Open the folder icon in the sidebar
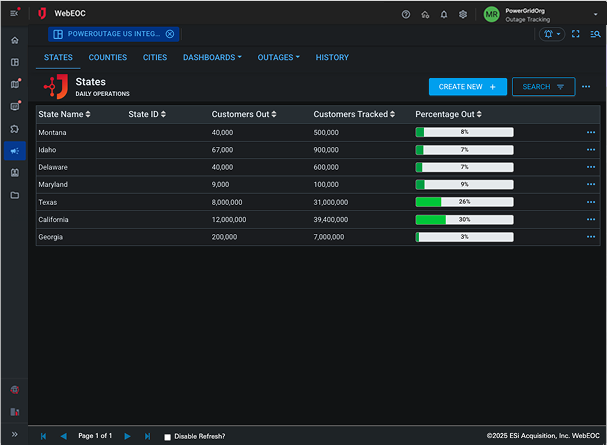 coord(14,195)
